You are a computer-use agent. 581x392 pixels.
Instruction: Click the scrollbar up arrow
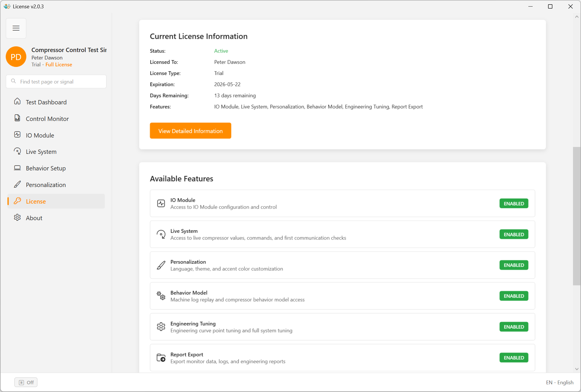(577, 17)
